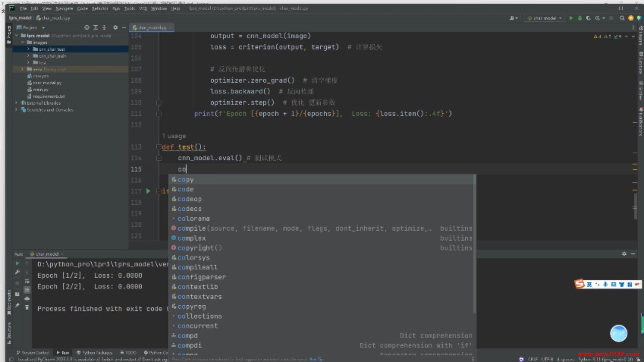Expand the cnn_char_test folder
The width and height of the screenshot is (644, 362).
click(x=29, y=49)
